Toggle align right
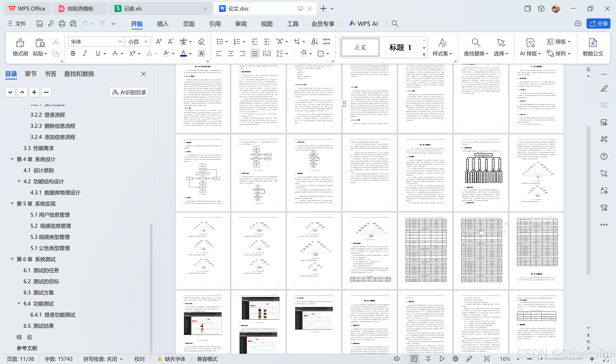The width and height of the screenshot is (616, 364). pos(243,53)
